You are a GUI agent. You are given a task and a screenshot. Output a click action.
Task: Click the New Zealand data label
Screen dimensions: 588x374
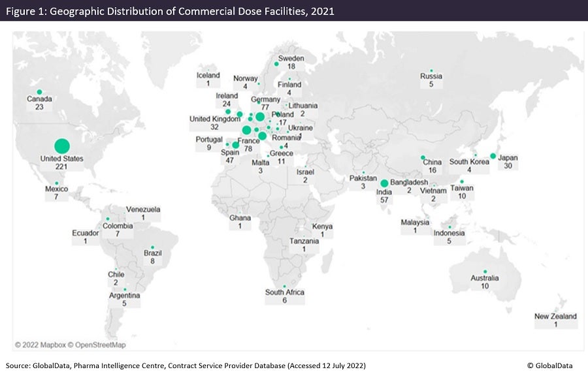[x=555, y=320]
